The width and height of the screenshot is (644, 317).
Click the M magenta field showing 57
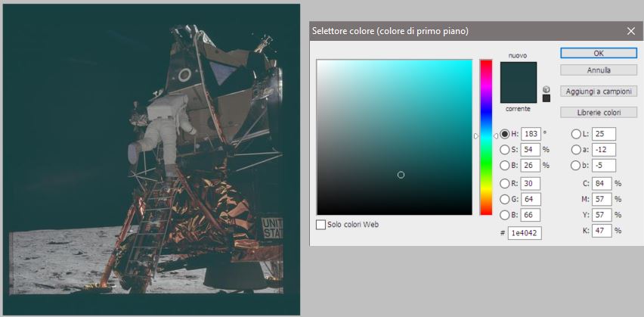coord(602,199)
